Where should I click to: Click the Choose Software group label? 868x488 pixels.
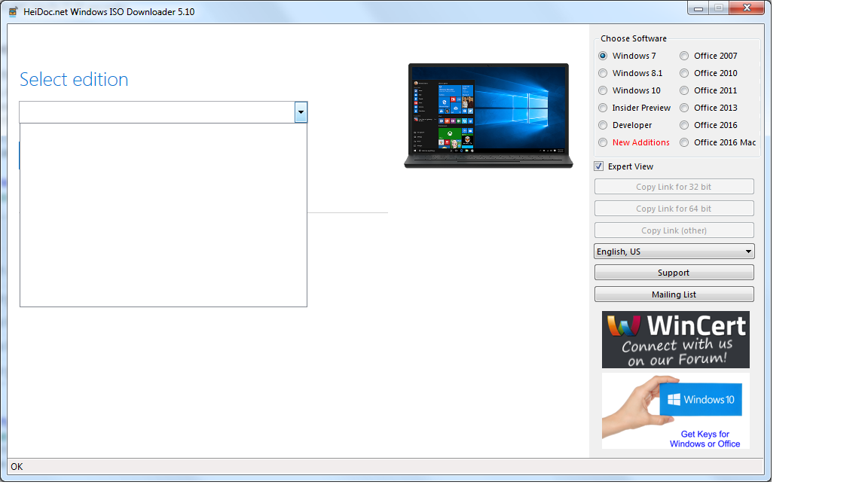(x=633, y=38)
